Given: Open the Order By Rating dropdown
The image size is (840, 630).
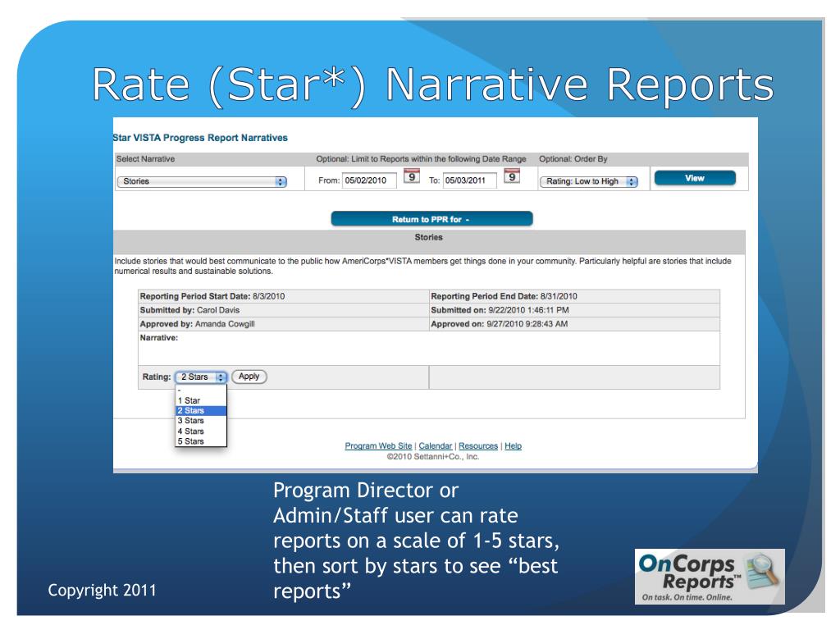Looking at the screenshot, I should point(589,181).
